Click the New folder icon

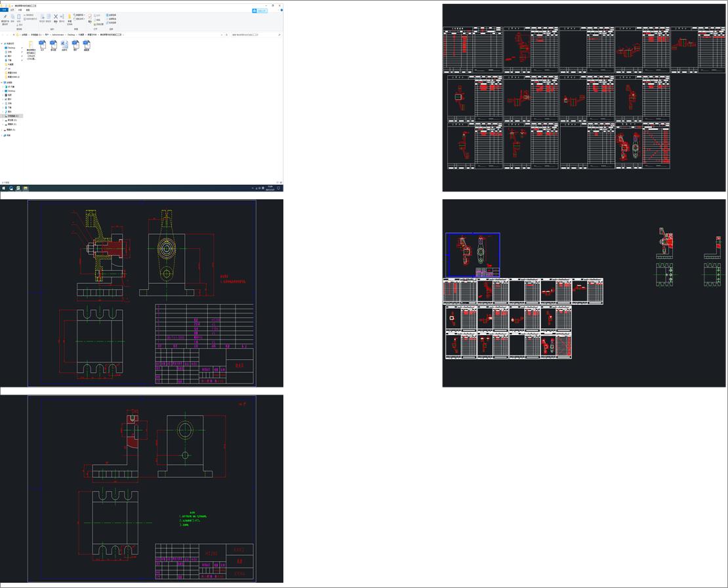pyautogui.click(x=70, y=18)
